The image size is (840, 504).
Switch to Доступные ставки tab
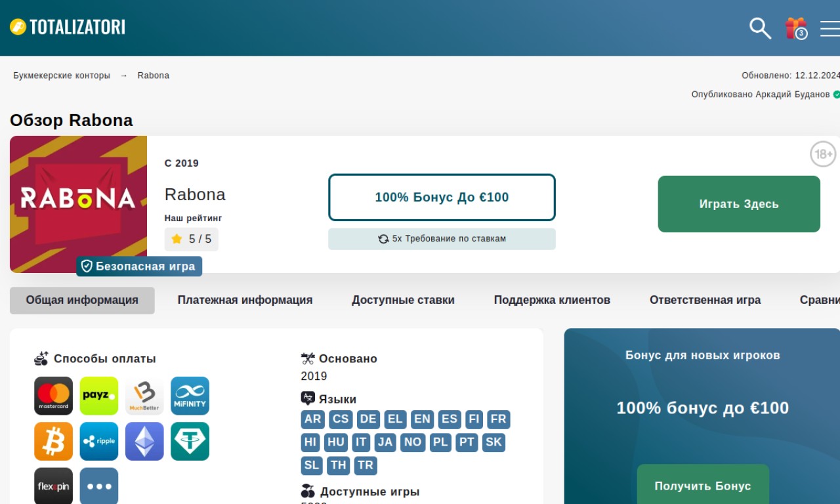click(x=403, y=300)
